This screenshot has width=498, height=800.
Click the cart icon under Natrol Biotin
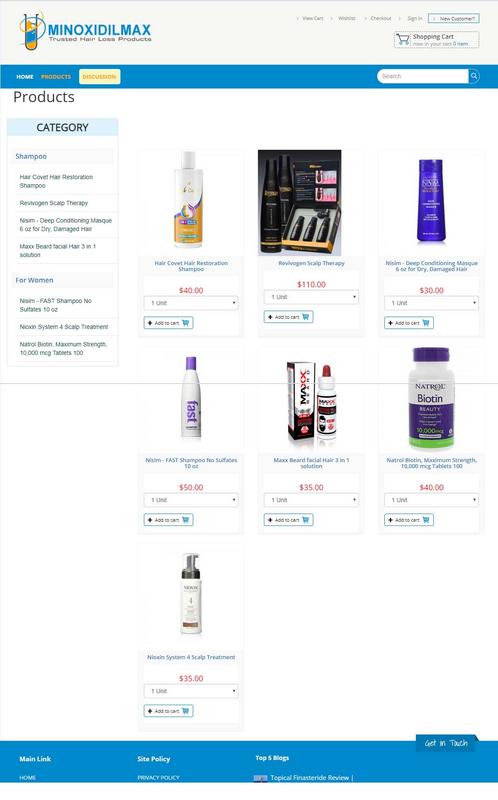pos(426,520)
